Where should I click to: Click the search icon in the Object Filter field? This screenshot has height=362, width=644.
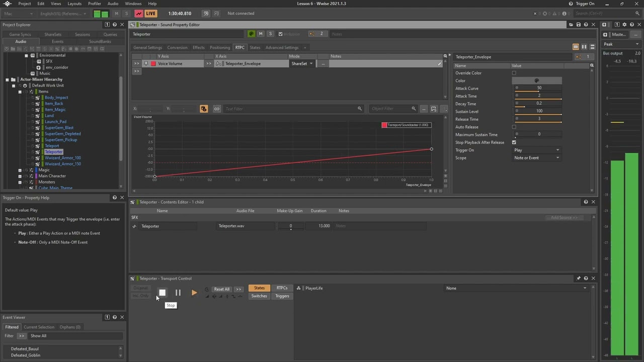coord(414,109)
